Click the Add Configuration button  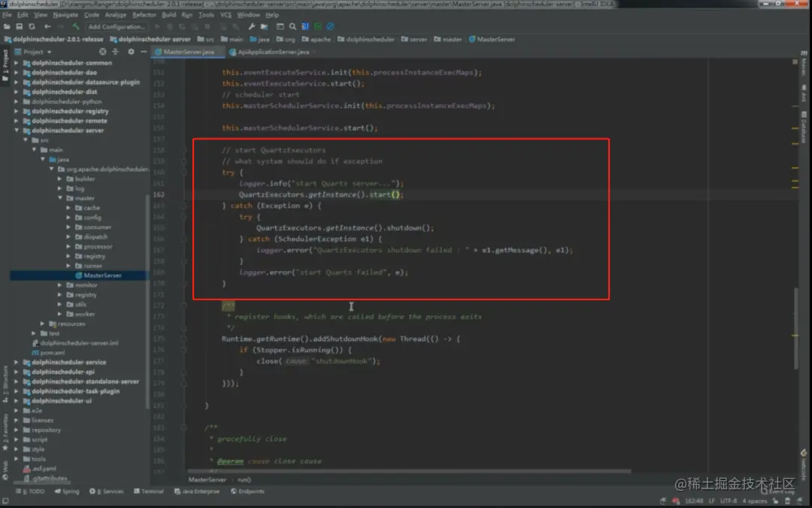(116, 26)
